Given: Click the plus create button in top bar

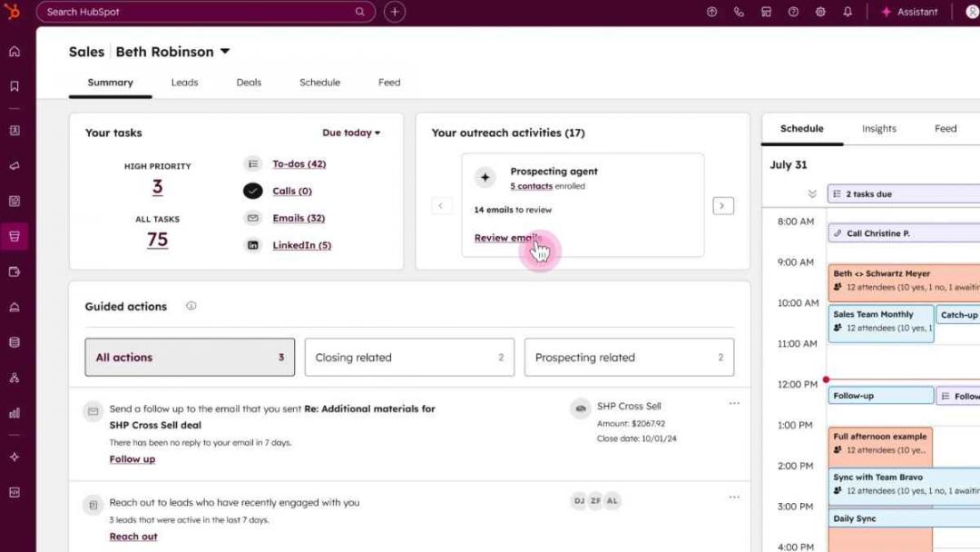Looking at the screenshot, I should coord(395,12).
